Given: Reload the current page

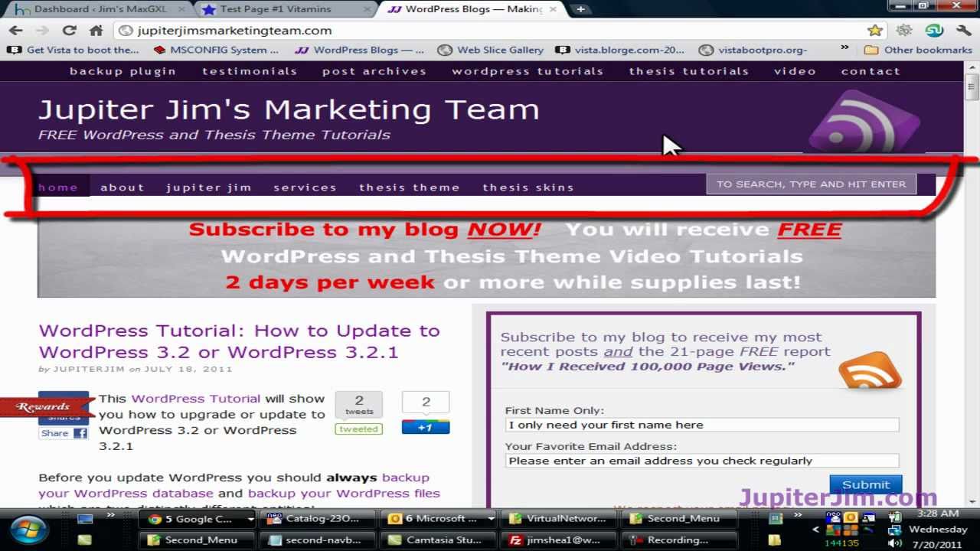Looking at the screenshot, I should 70,31.
